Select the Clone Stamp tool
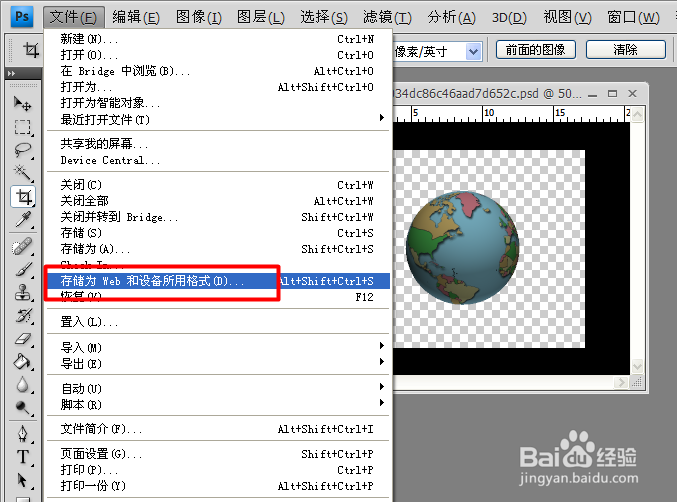The height and width of the screenshot is (502, 677). point(22,293)
